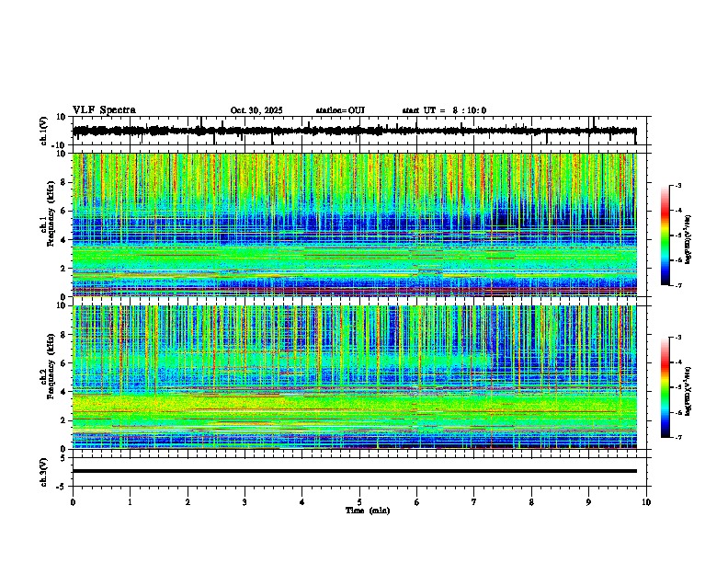Click the "5" tick on the time axis
Screen dimensions: 728x563
point(359,502)
